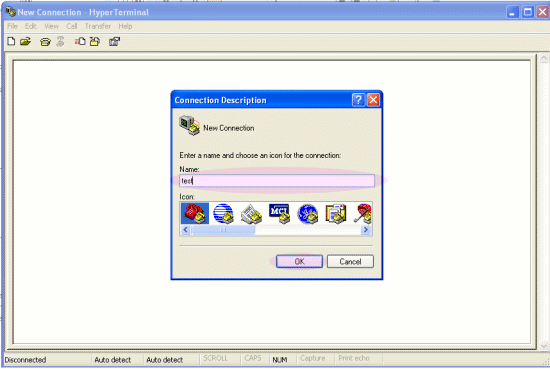
Task: Click the Properties toolbar icon
Action: [x=114, y=41]
